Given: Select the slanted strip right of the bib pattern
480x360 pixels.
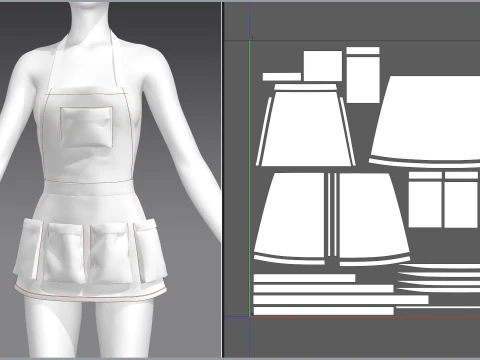Looking at the screenshot, I should pyautogui.click(x=347, y=131).
